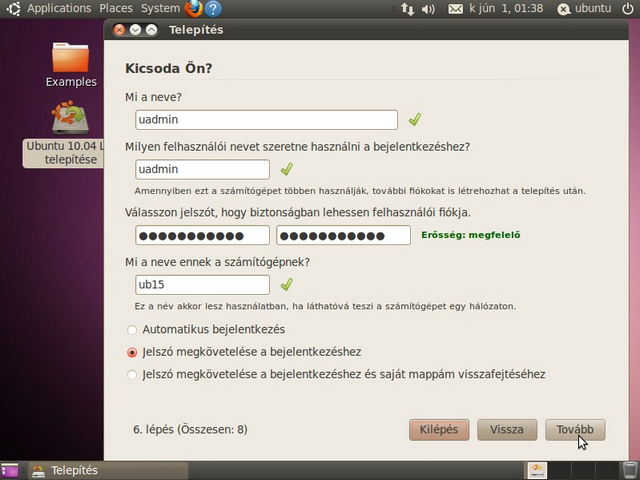Select Jelszó megkövetelése a bejelentkezéshez option

click(x=132, y=352)
